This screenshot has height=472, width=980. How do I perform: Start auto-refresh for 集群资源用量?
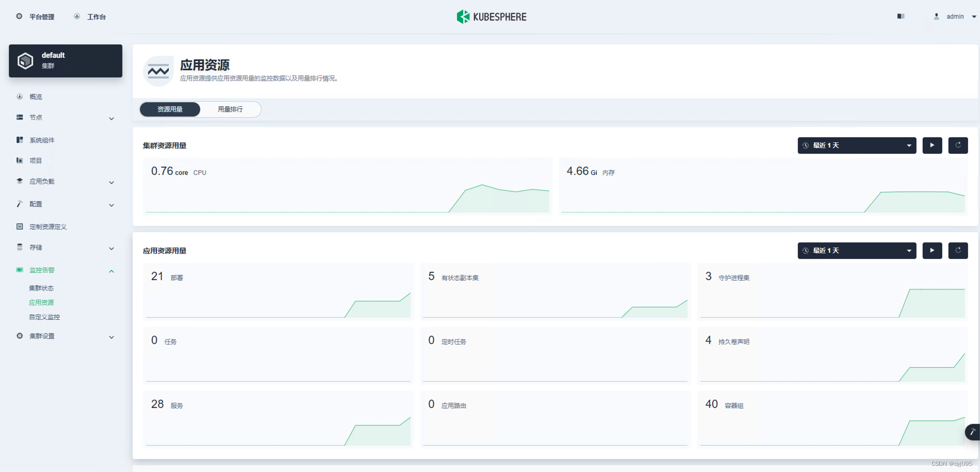point(932,145)
